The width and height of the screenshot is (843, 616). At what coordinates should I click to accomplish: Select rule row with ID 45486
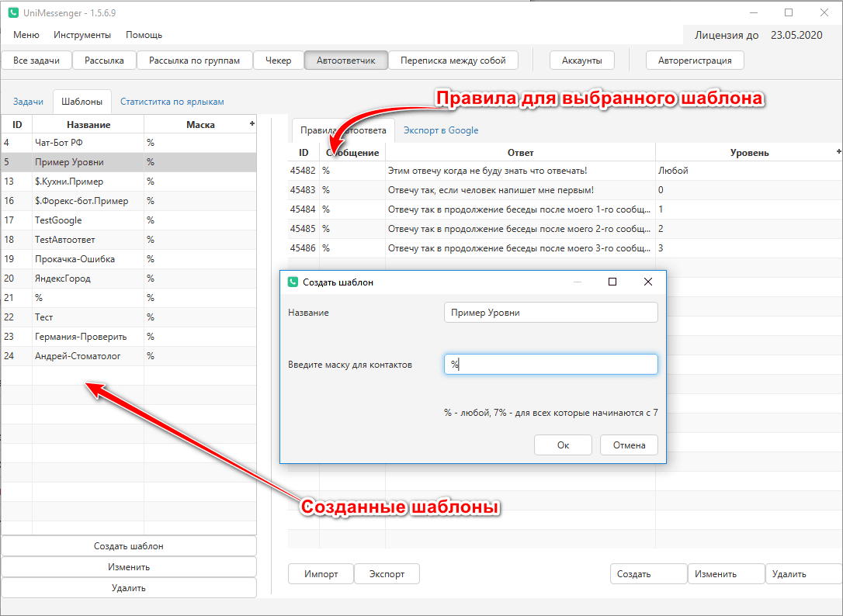(565, 247)
